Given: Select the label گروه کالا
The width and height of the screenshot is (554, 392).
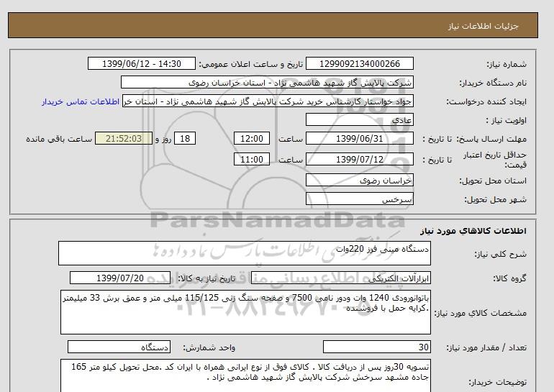Looking at the screenshot, I should 510,278.
